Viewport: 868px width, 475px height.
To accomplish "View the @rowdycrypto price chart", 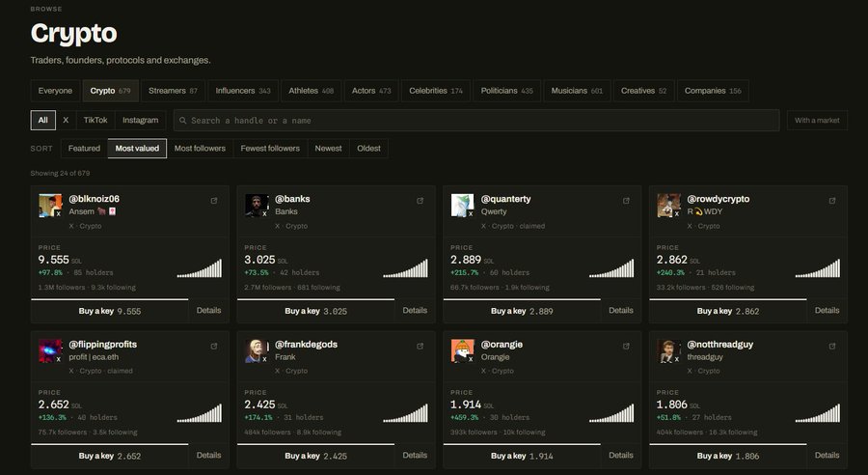I will coord(817,268).
